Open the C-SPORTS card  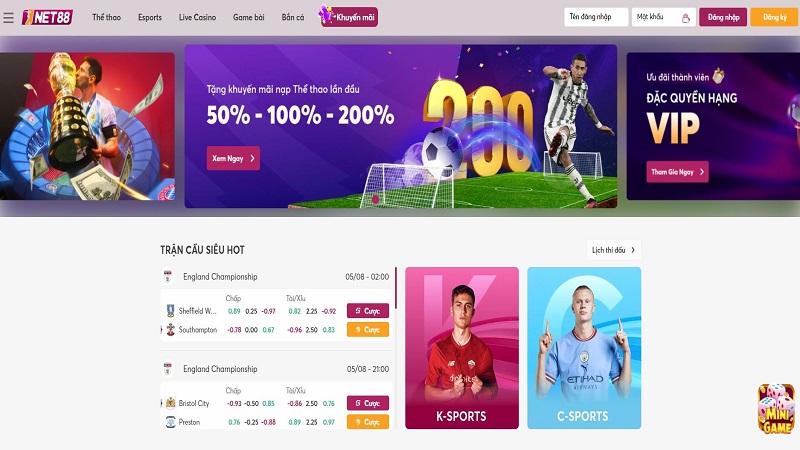point(584,348)
